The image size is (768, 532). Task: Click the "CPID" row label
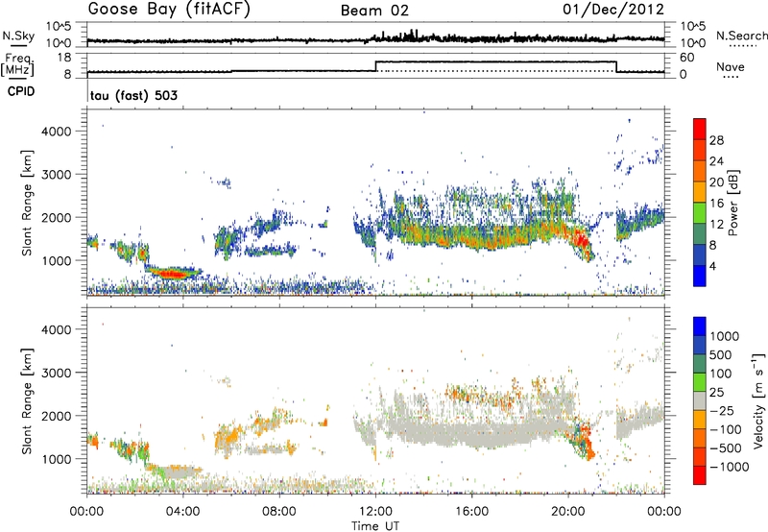coord(21,91)
